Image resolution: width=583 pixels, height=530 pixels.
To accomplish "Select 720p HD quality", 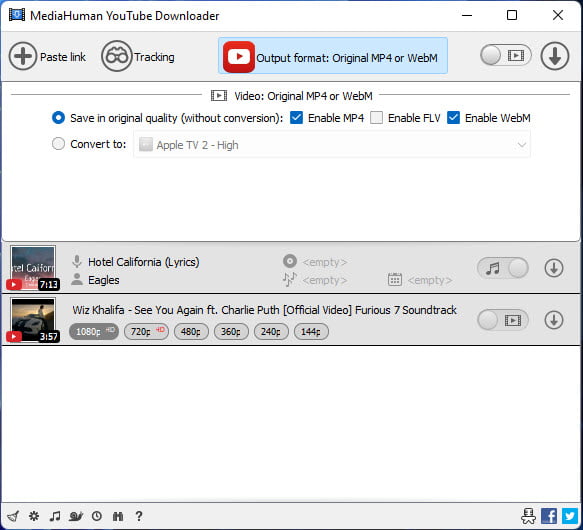I will [146, 331].
